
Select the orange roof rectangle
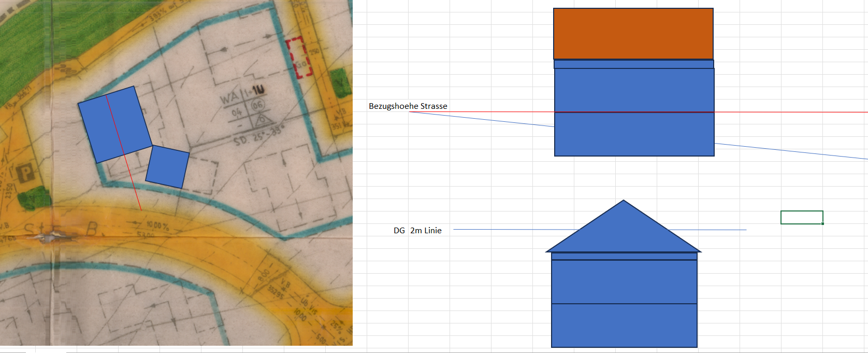click(633, 34)
